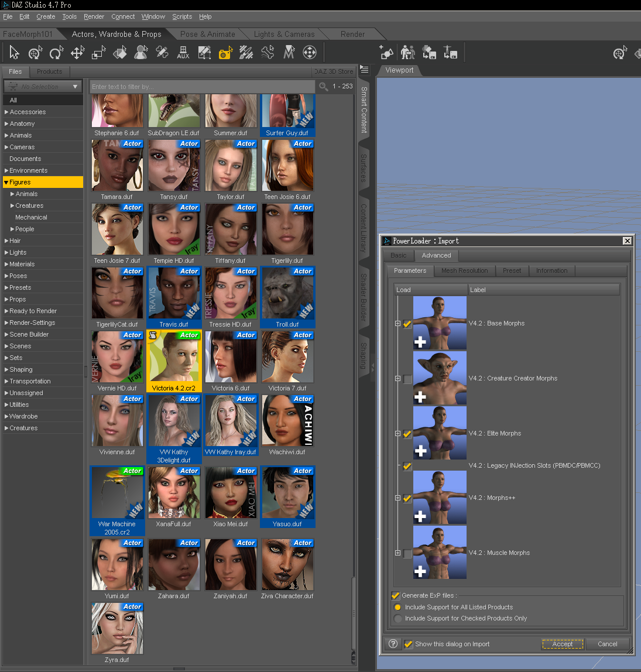Select the Rotate tool

(56, 53)
